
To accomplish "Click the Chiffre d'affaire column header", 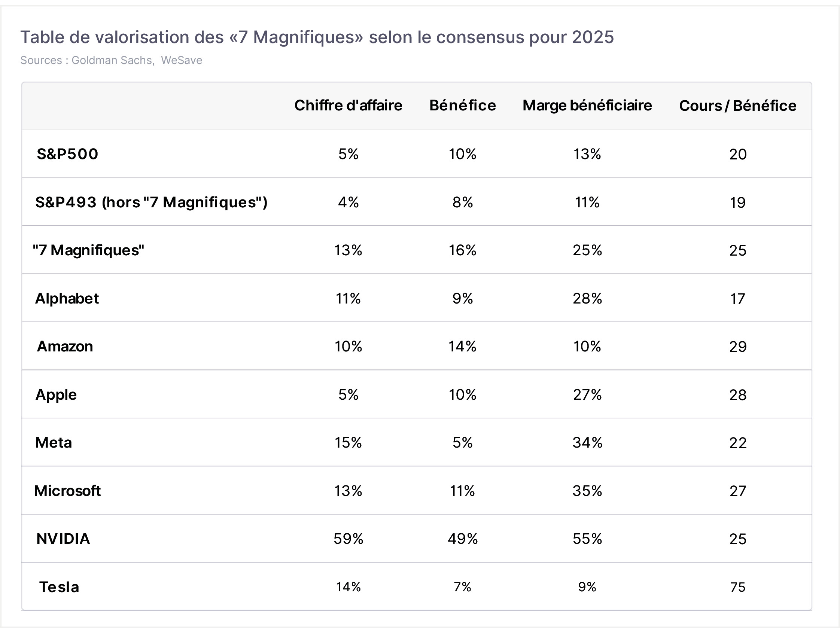I will (348, 106).
